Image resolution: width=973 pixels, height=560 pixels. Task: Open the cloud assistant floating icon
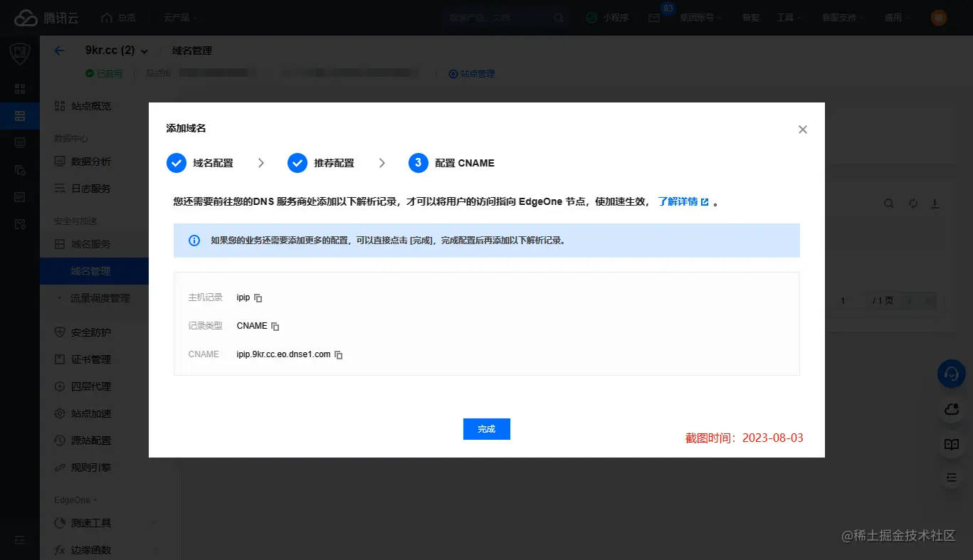coord(951,409)
